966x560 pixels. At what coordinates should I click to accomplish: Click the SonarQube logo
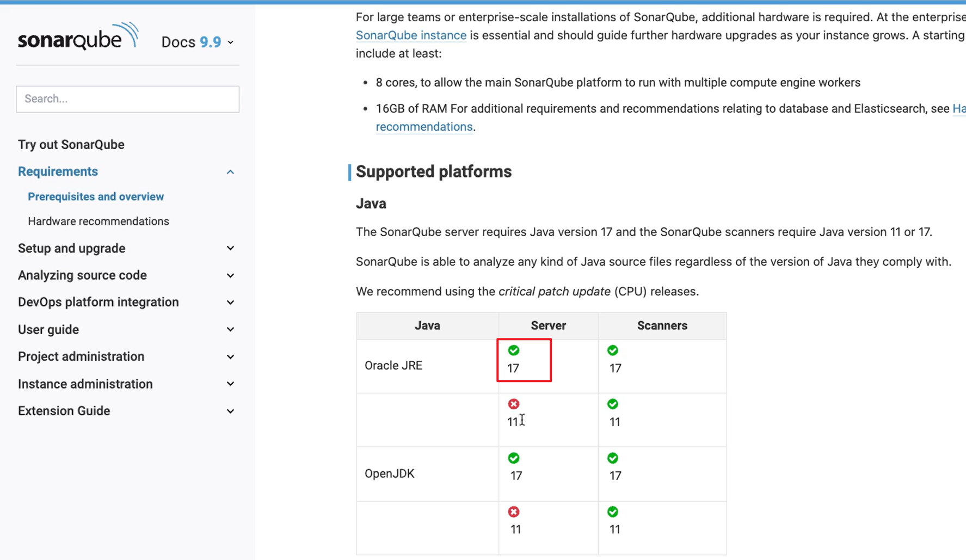[x=78, y=36]
